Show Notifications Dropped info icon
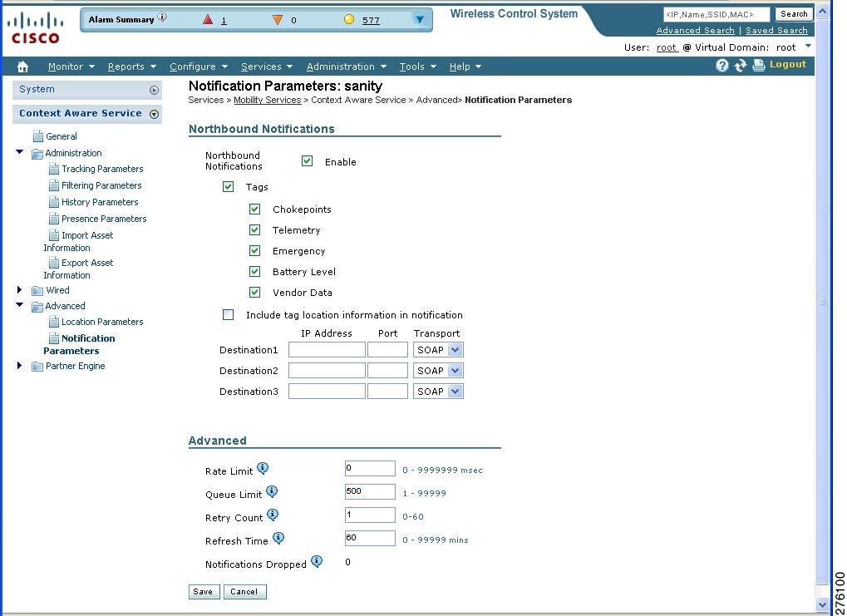Viewport: 847px width, 616px height. click(317, 561)
